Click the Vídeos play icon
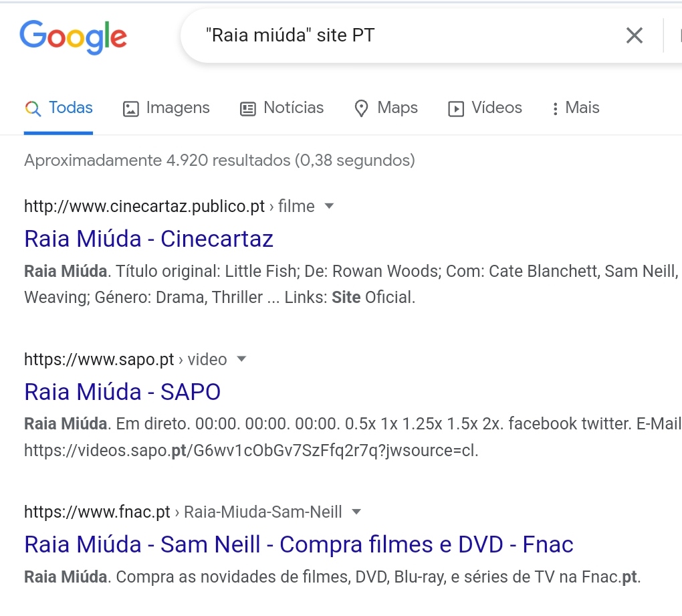This screenshot has height=616, width=682. (x=456, y=109)
